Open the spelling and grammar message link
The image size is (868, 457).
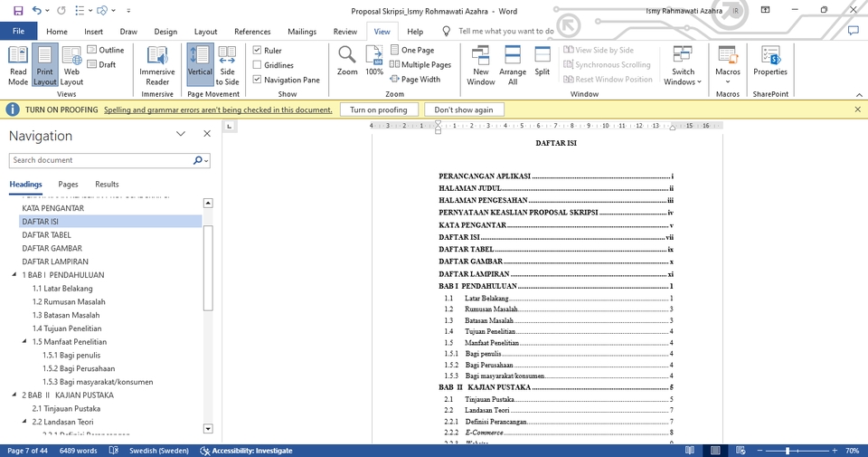pos(218,109)
